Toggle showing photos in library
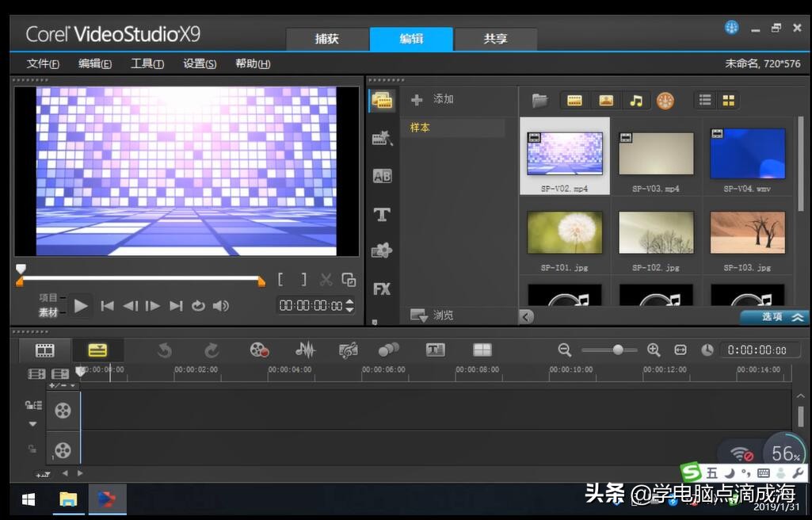Image resolution: width=812 pixels, height=520 pixels. click(x=605, y=101)
